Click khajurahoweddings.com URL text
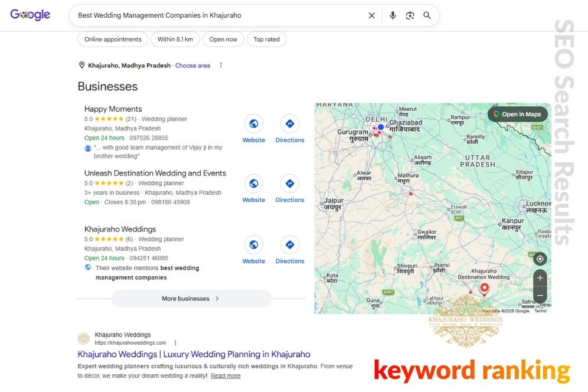The image size is (588, 392). 130,343
